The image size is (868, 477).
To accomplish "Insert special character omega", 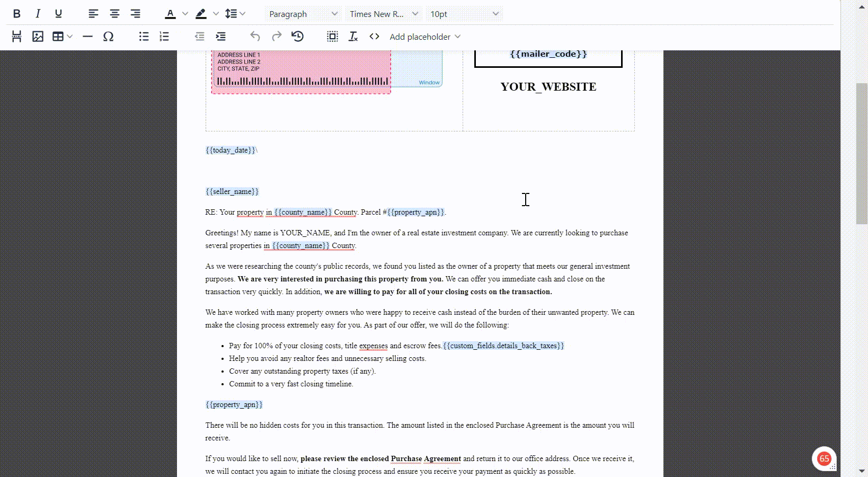I will click(x=108, y=37).
